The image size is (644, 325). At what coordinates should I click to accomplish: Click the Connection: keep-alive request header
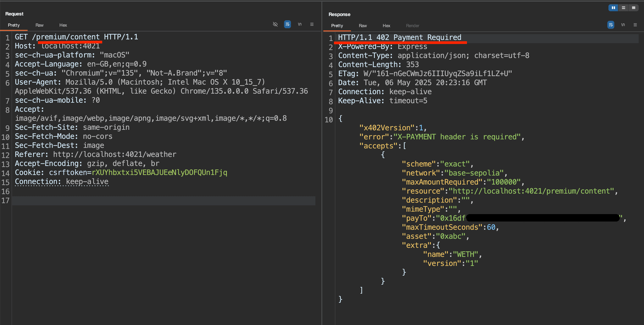point(62,182)
